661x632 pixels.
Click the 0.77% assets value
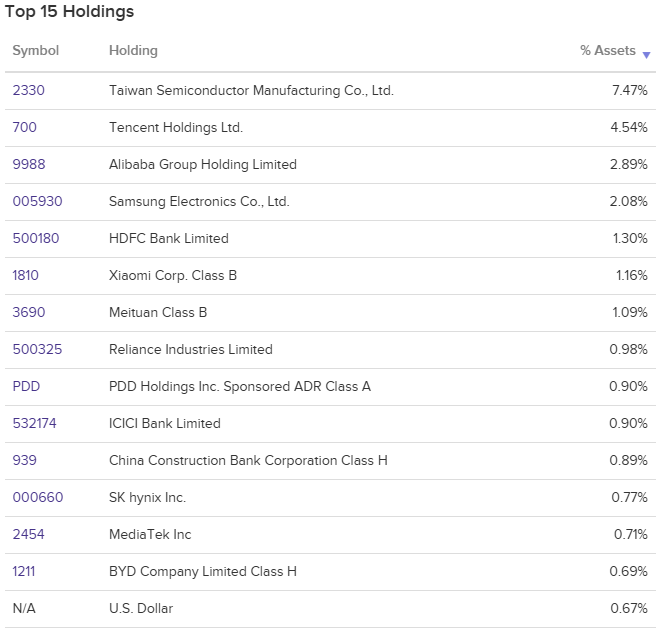pos(629,497)
